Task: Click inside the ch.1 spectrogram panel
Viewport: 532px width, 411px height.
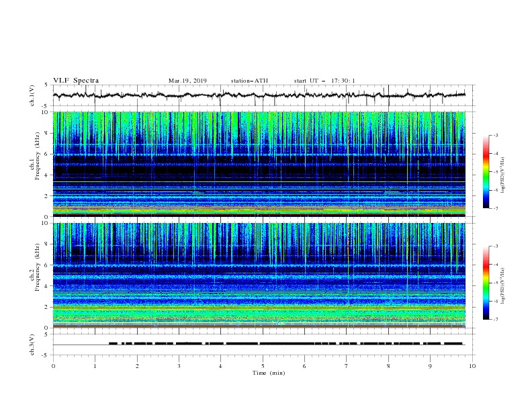Action: click(259, 164)
